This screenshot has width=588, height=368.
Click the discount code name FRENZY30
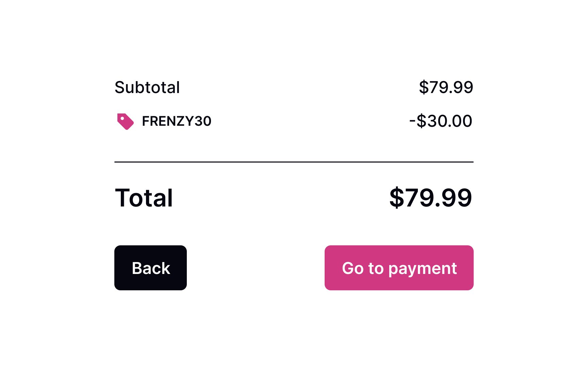177,121
